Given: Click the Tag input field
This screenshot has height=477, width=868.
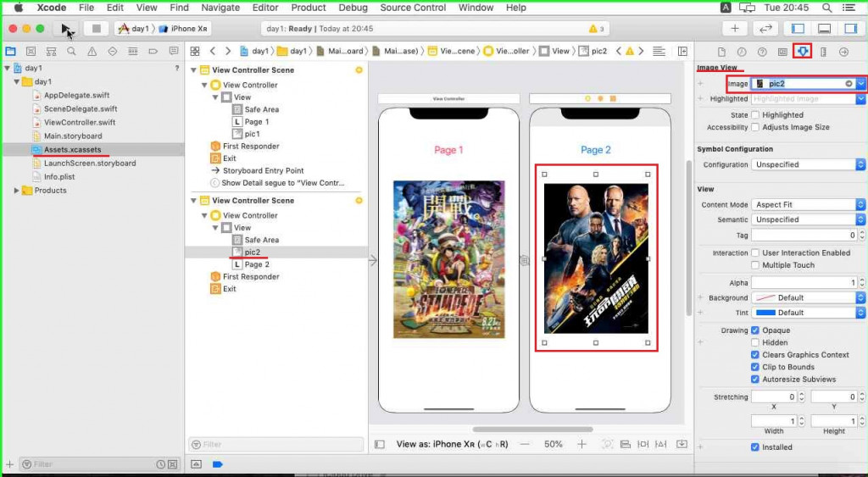Looking at the screenshot, I should tap(804, 236).
